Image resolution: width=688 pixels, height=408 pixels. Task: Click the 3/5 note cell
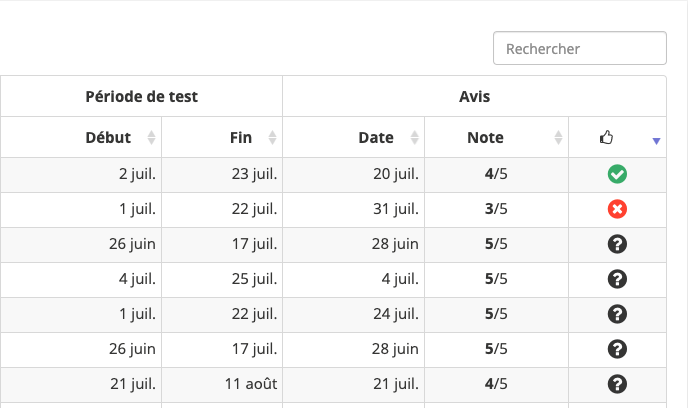coord(496,209)
